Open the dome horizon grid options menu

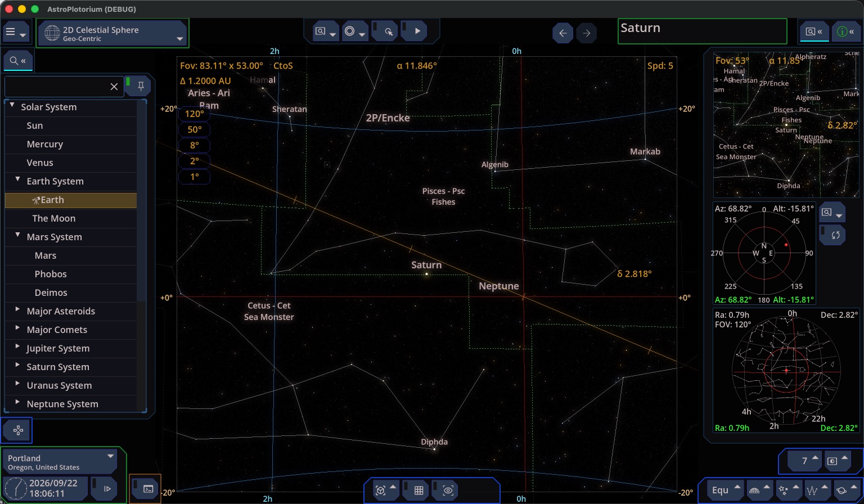(x=759, y=490)
